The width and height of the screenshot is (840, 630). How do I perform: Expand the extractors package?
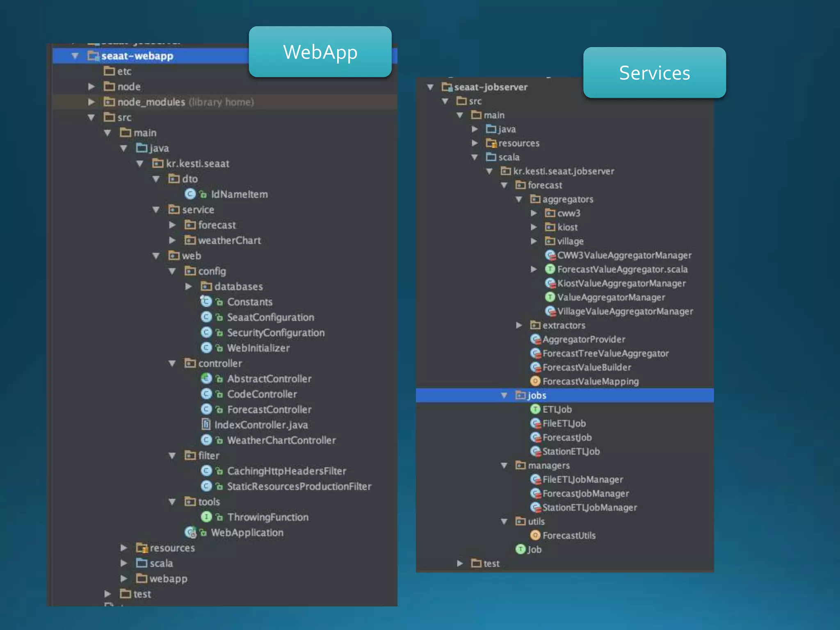tap(519, 325)
